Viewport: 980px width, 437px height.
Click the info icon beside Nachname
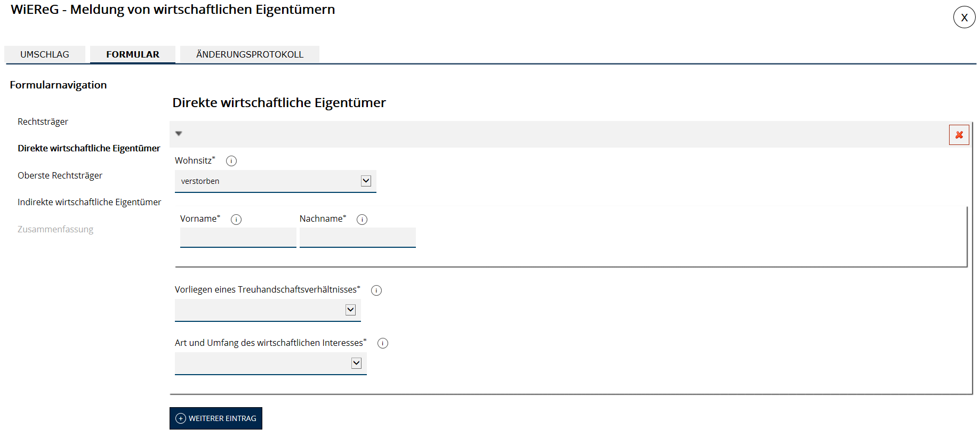[x=362, y=220]
